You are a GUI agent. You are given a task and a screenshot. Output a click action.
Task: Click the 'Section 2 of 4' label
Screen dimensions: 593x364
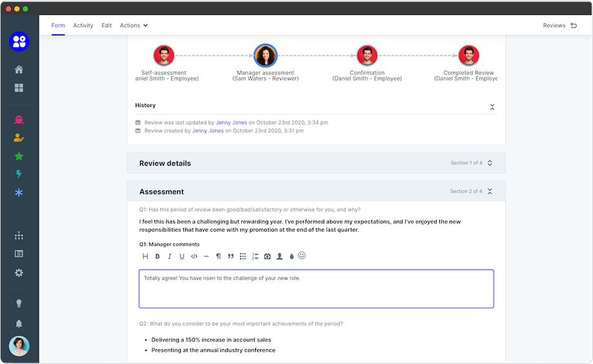pos(466,191)
